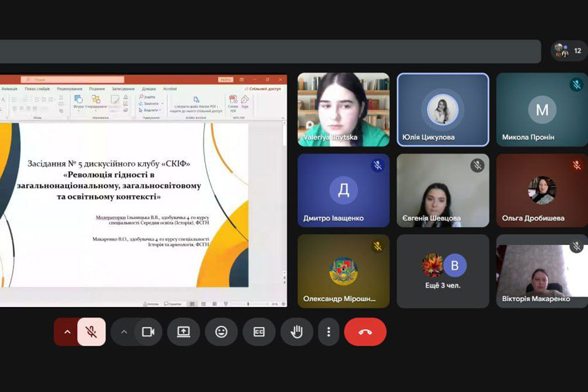
Task: Open the Упорядкувати arrange menu
Action: [96, 102]
